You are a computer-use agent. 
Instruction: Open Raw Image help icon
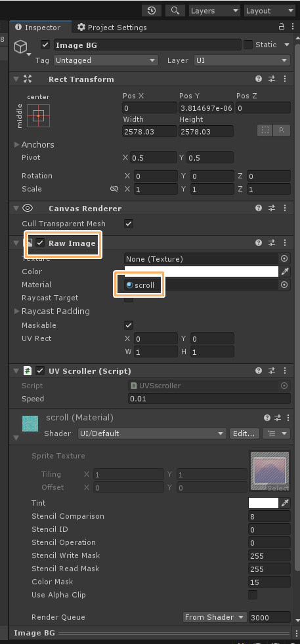tap(259, 243)
